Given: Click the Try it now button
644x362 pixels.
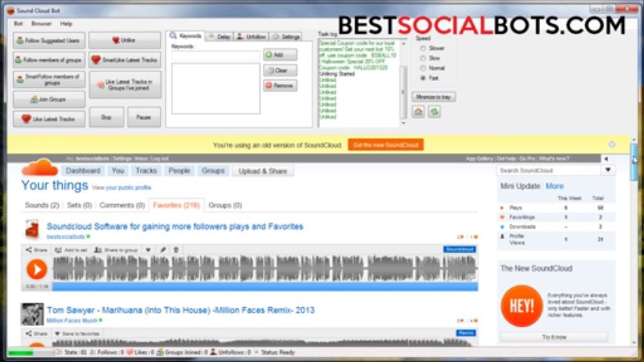Looking at the screenshot, I should pos(554,337).
